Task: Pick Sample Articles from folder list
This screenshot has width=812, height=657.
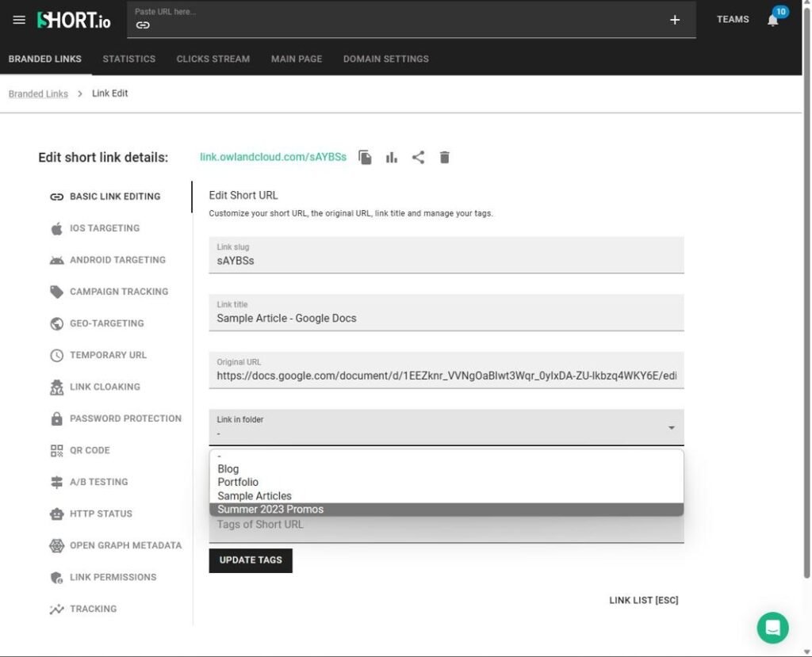Action: [446, 496]
